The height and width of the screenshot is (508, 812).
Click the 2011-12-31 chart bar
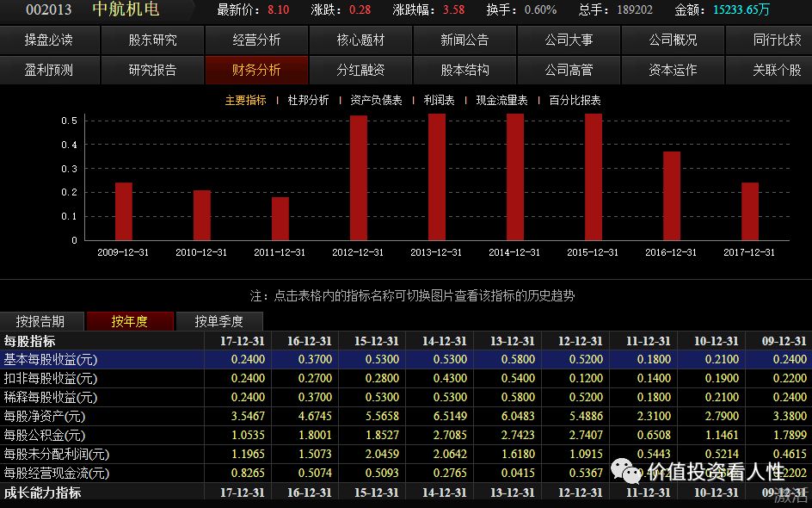[x=280, y=219]
